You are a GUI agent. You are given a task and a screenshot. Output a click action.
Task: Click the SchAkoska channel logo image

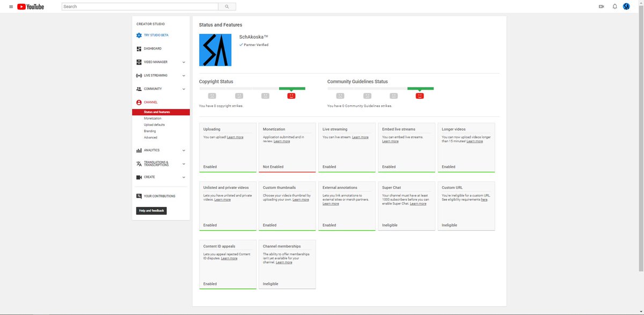pyautogui.click(x=215, y=50)
